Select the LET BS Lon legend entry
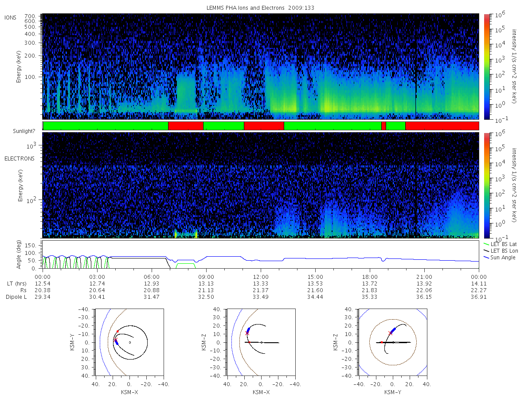The width and height of the screenshot is (532, 399). [x=500, y=250]
